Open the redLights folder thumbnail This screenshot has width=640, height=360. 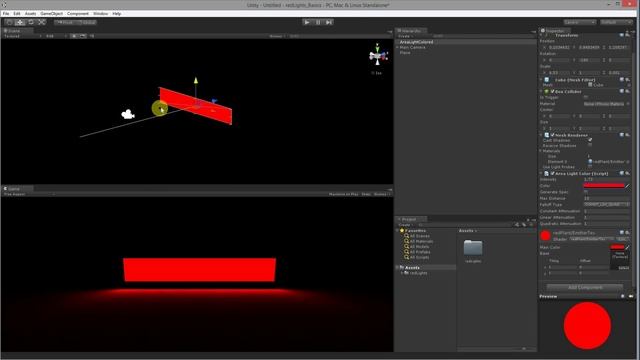point(473,248)
